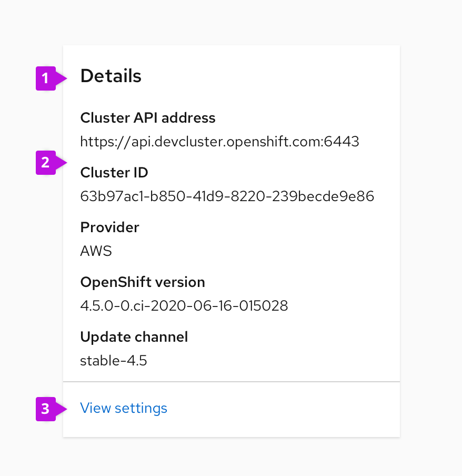Click the magenta annotation marker labeled 3
Viewport: 462px width, 476px height.
[x=46, y=408]
